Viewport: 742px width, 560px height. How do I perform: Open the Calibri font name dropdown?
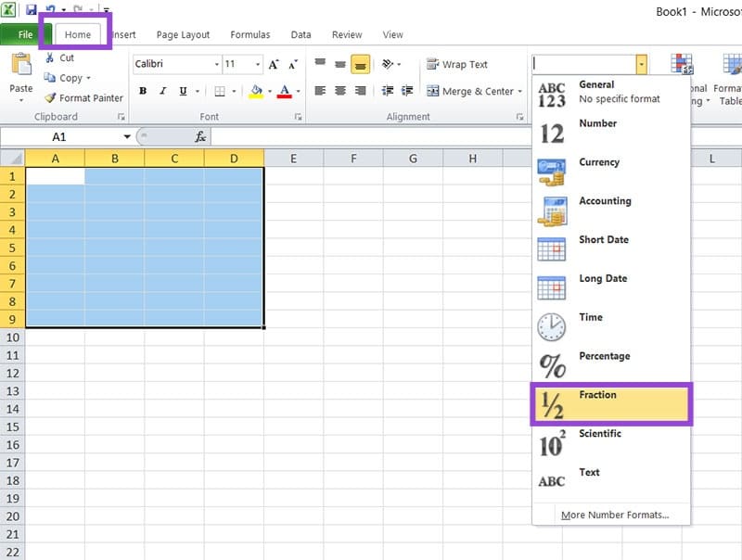pos(217,65)
